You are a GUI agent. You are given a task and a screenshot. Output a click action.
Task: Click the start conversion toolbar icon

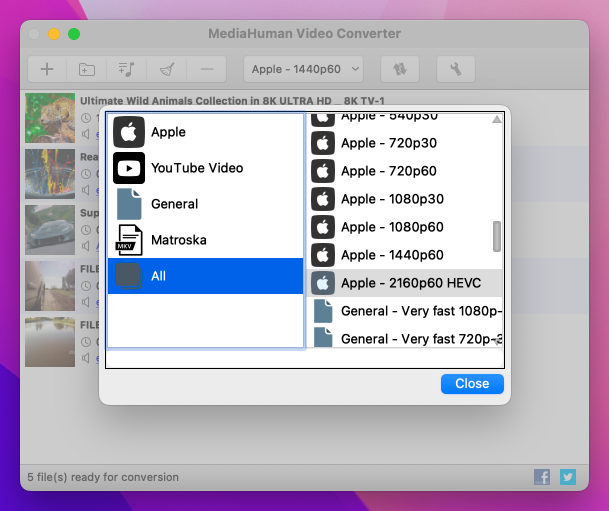click(401, 69)
